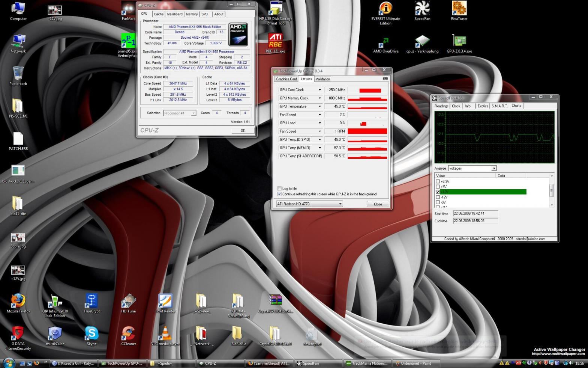Open GPU Core Clock sensor dropdown

pos(319,90)
